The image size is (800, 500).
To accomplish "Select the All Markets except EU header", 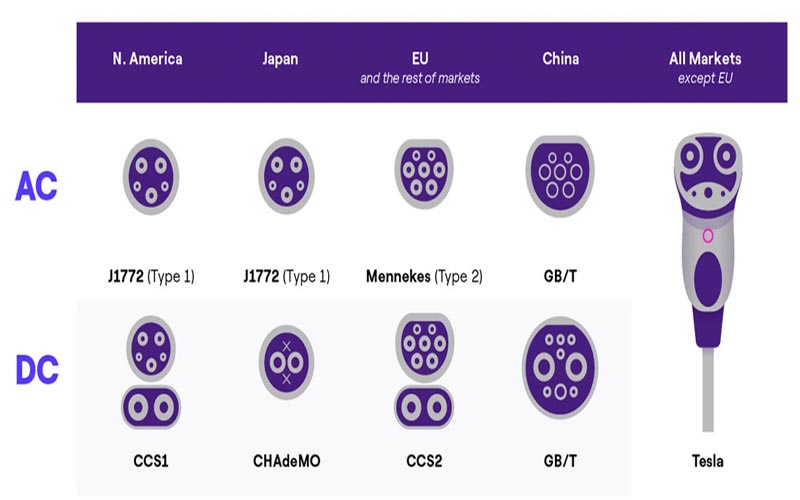I will coord(705,68).
